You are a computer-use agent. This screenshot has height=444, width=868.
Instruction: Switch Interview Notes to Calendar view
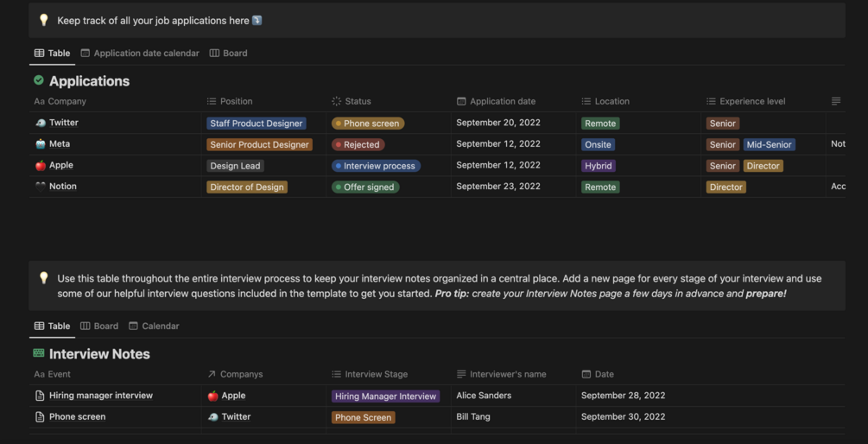point(155,326)
